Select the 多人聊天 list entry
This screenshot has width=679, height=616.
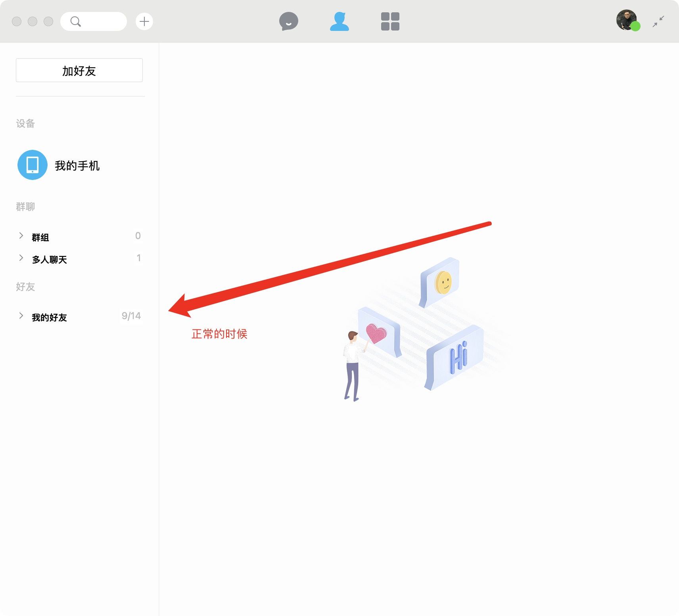click(x=50, y=260)
